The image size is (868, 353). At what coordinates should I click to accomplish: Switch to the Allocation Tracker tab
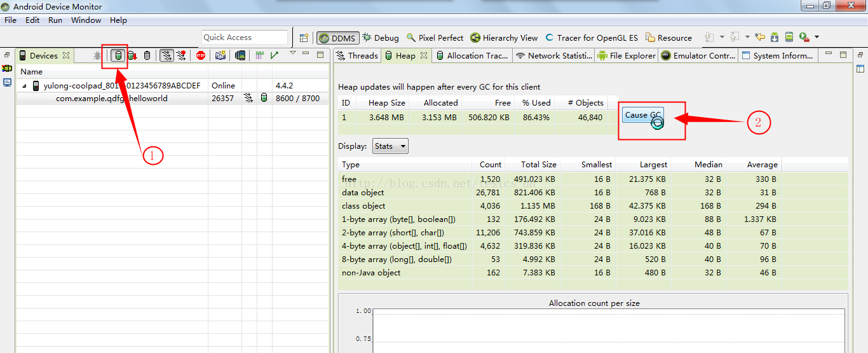pyautogui.click(x=471, y=56)
